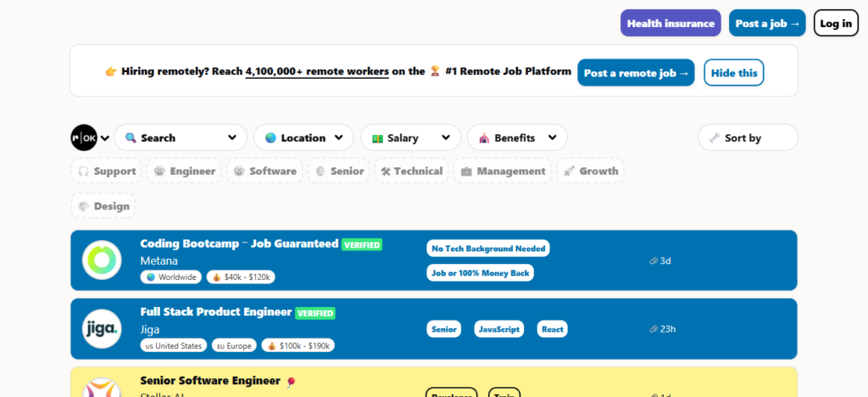868x397 pixels.
Task: Open the Salary filter dropdown
Action: point(411,137)
